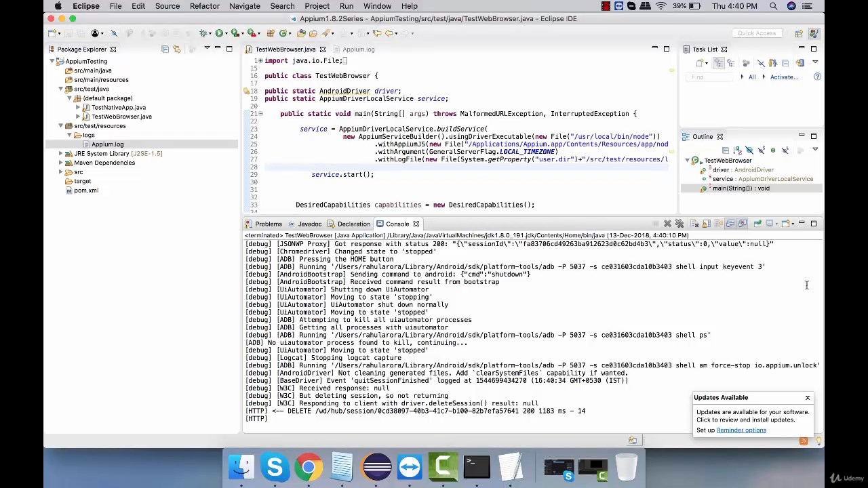Click Collapse All in Package Explorer
868x488 pixels.
[165, 49]
